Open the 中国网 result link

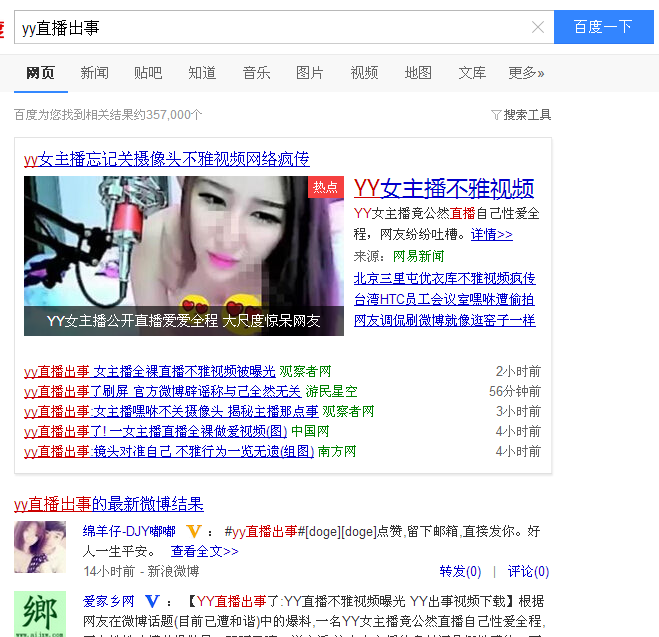[x=156, y=431]
